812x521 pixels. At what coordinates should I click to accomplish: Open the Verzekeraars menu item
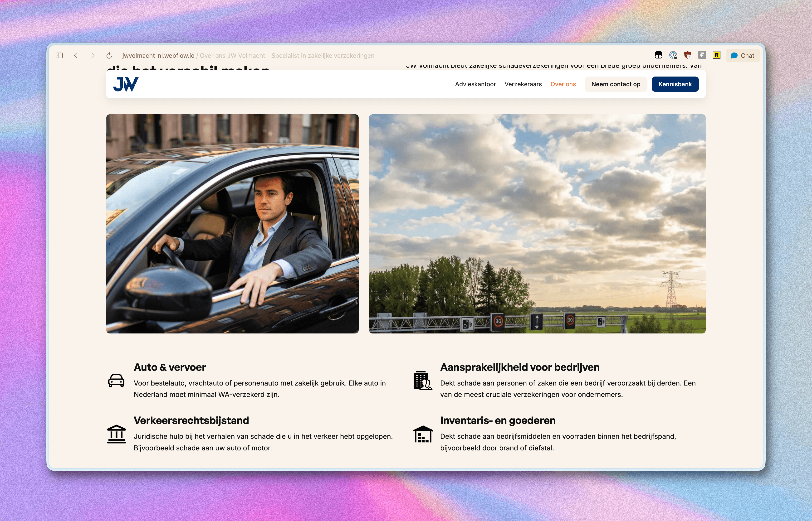523,84
